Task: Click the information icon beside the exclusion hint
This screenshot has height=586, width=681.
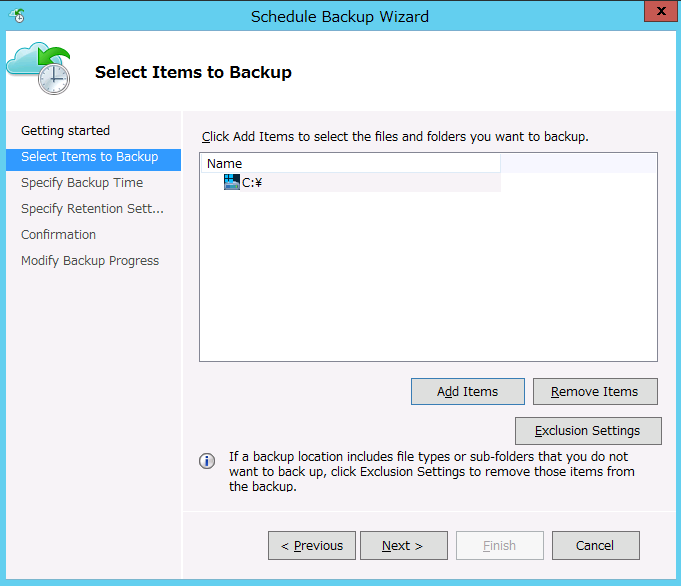Action: 207,461
